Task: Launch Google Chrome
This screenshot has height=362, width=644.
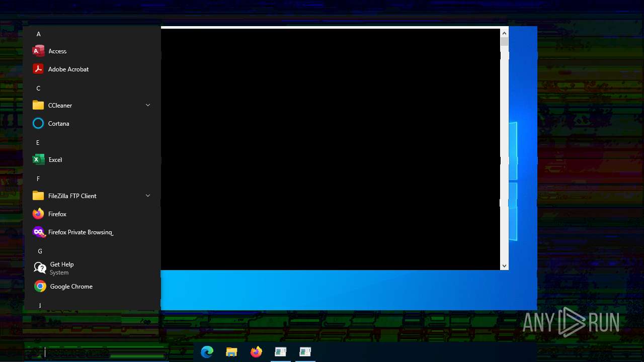Action: (x=92, y=287)
